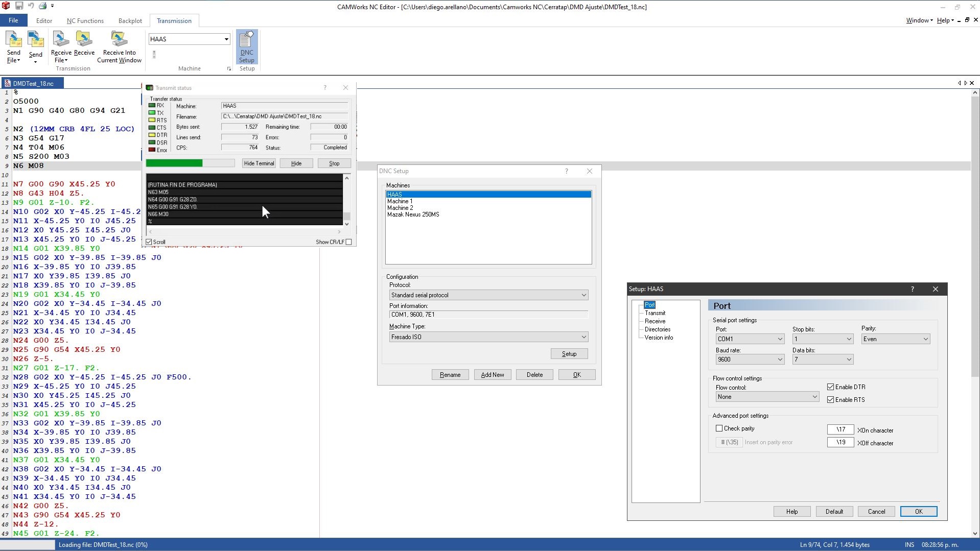Open the Machine Type dropdown
The image size is (980, 551).
(x=488, y=337)
